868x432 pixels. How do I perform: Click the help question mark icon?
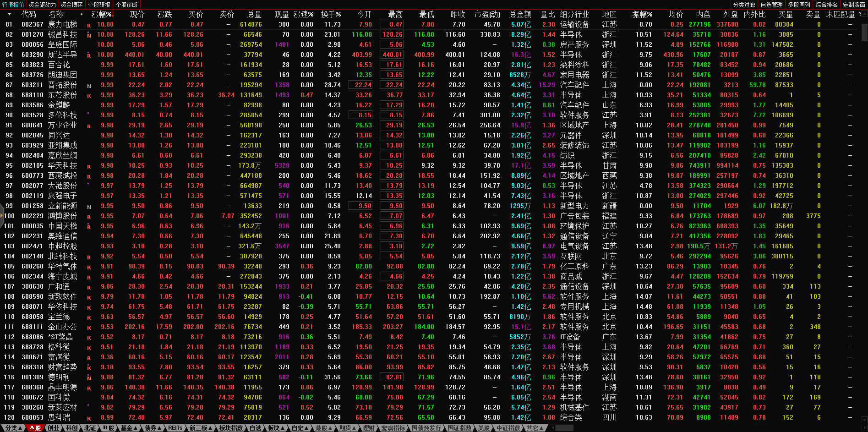coord(860,14)
